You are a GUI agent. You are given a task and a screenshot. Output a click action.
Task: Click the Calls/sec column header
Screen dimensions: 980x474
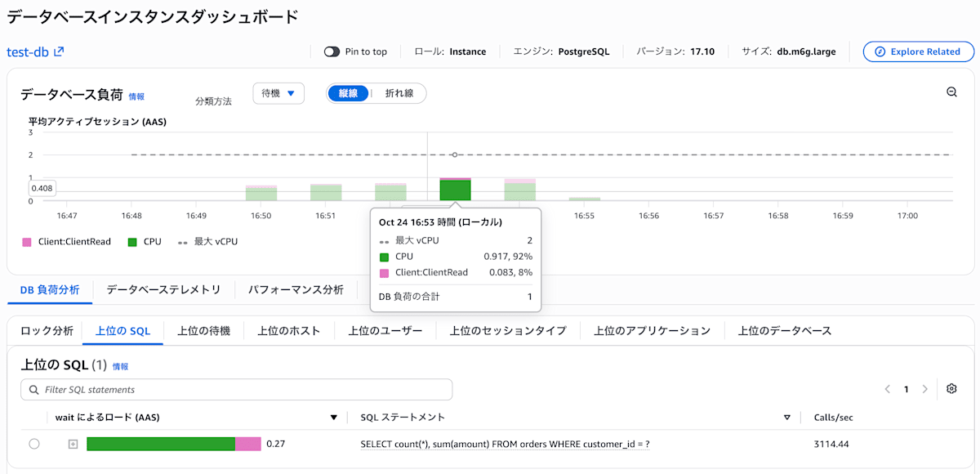(834, 418)
